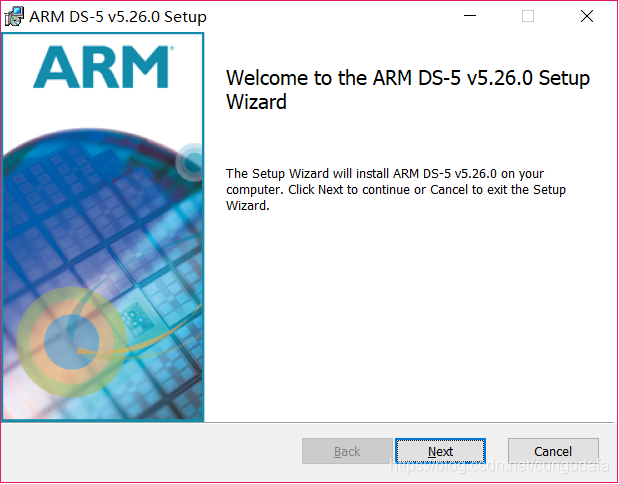The width and height of the screenshot is (619, 484).
Task: Close the ARM DS-5 Setup window
Action: coord(587,16)
